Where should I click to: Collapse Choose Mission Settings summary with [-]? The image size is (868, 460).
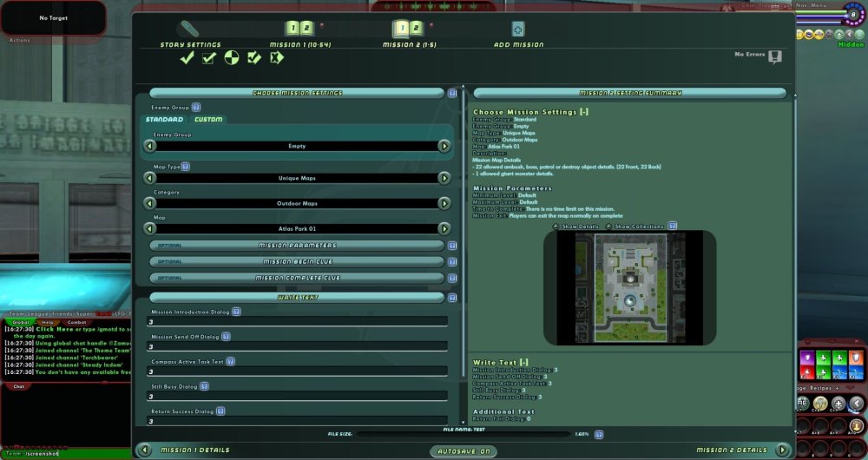[x=583, y=112]
